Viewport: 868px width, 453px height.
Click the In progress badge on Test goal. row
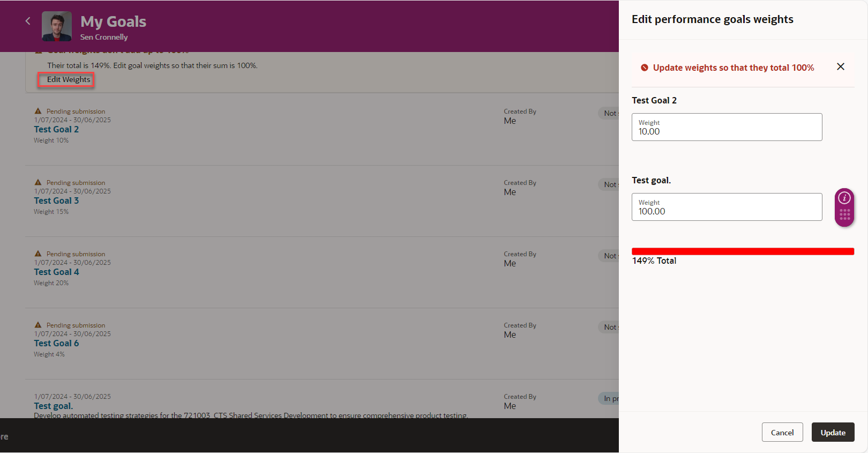609,398
